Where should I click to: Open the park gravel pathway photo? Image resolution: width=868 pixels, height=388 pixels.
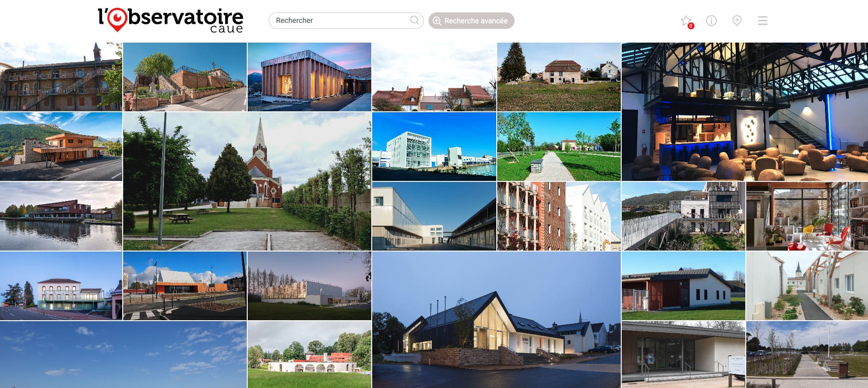click(559, 147)
